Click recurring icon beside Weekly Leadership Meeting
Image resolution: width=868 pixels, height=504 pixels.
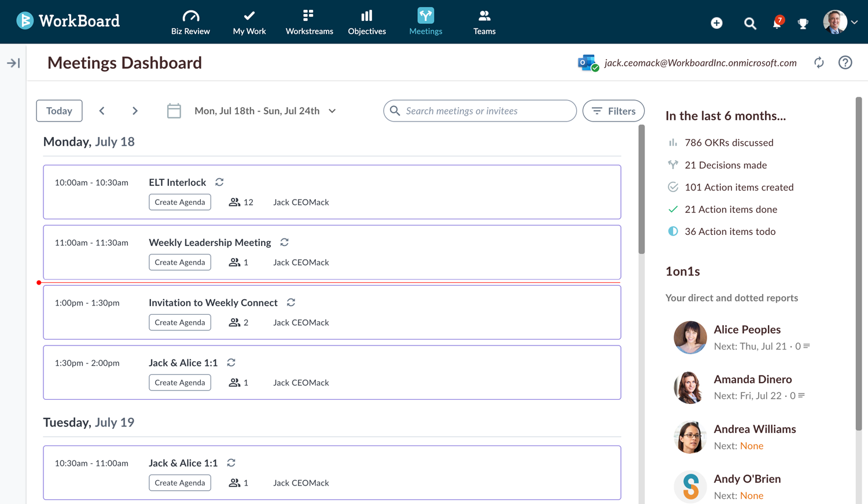(284, 242)
